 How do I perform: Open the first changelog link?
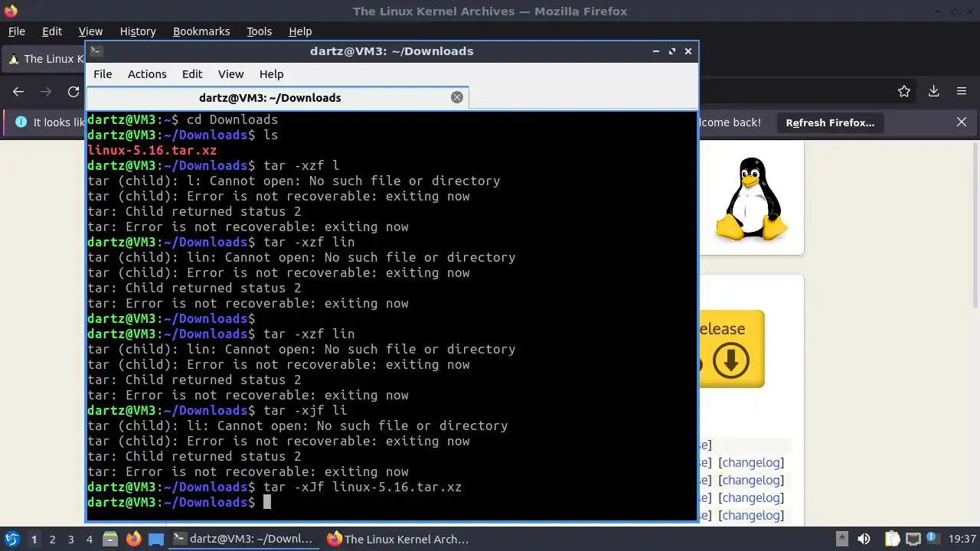tap(753, 462)
